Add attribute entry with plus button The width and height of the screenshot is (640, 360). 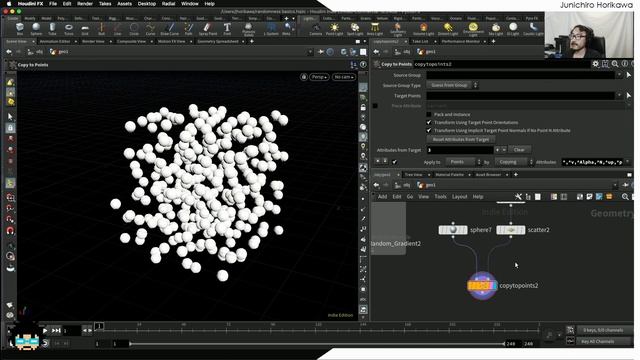497,150
